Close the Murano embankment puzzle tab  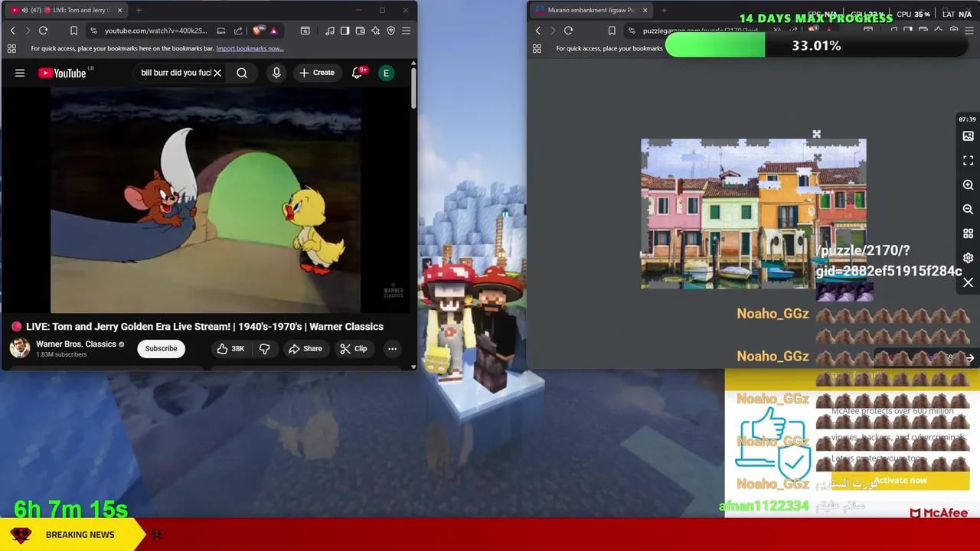(645, 10)
